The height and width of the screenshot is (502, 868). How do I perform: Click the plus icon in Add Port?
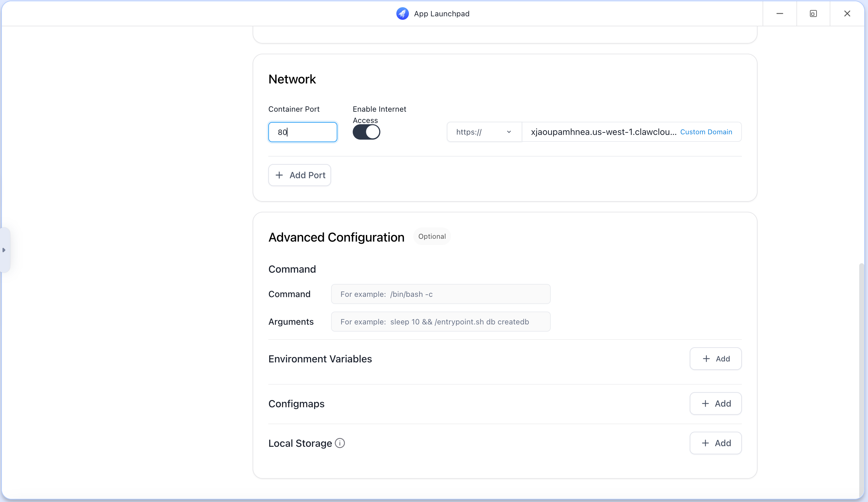coord(279,175)
